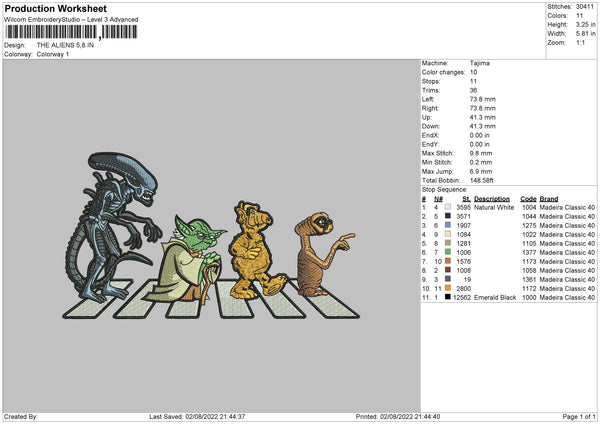Click the "Description" column header

(492, 199)
